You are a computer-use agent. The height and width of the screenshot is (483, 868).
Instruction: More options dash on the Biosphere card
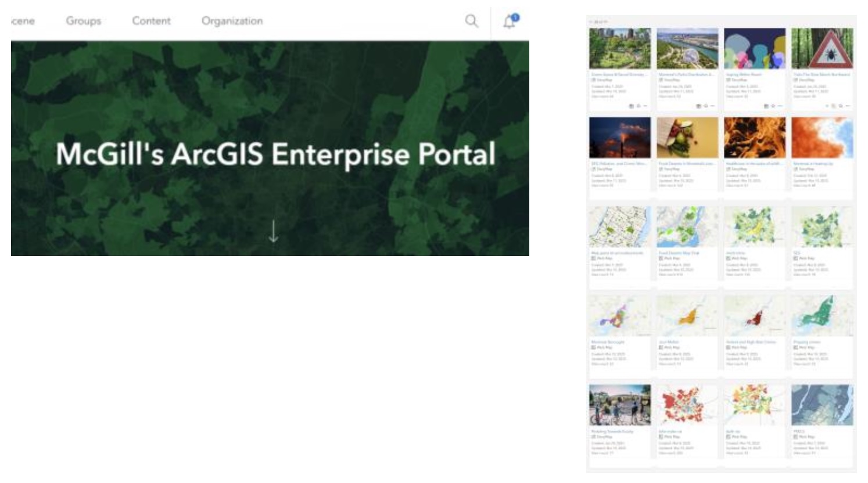(713, 106)
